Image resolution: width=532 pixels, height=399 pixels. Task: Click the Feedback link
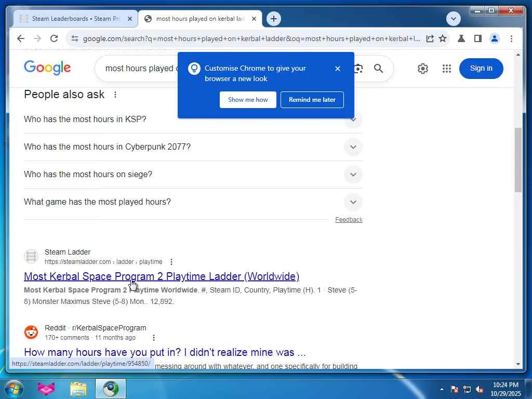(349, 220)
